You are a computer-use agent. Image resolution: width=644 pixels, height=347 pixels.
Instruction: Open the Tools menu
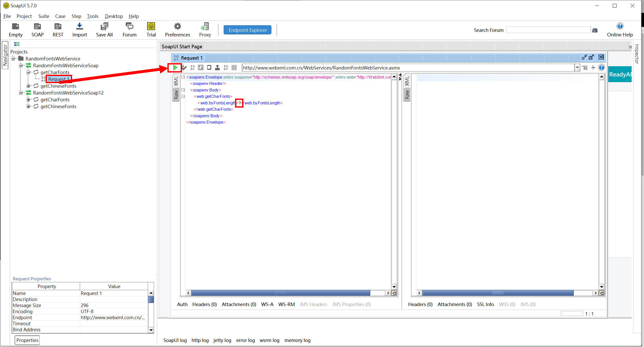92,16
